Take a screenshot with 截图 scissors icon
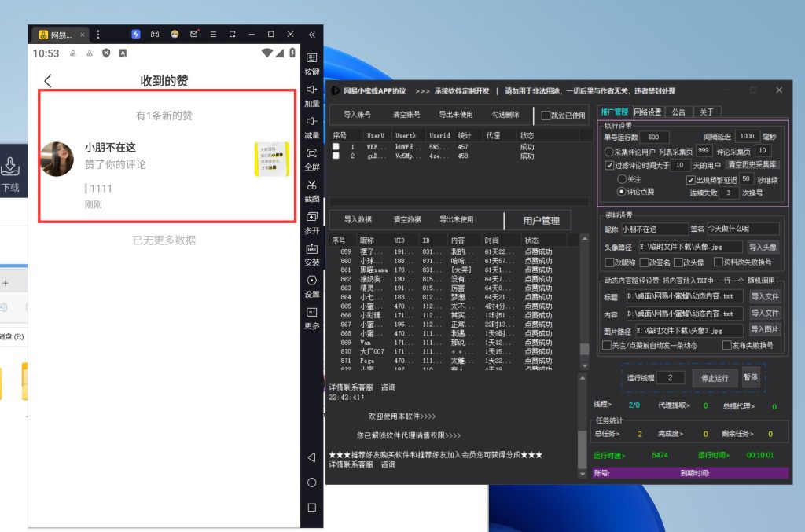Viewport: 805px width, 532px height. [312, 185]
